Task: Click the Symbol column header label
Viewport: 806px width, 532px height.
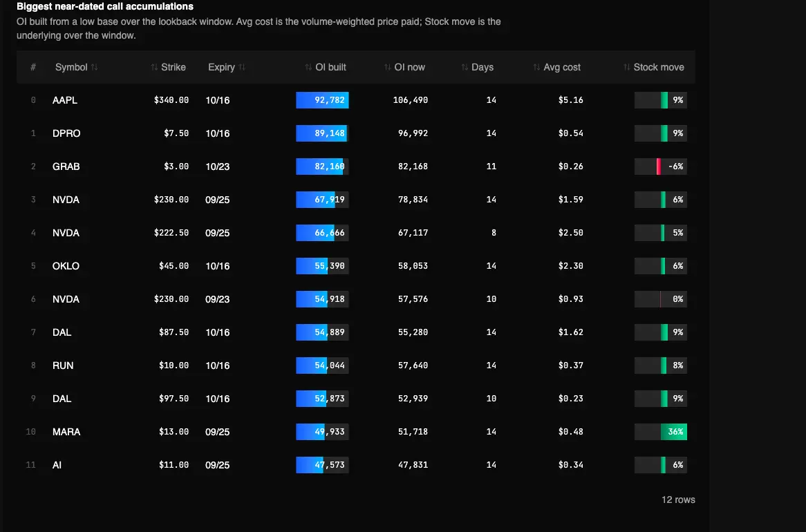Action: [x=71, y=67]
